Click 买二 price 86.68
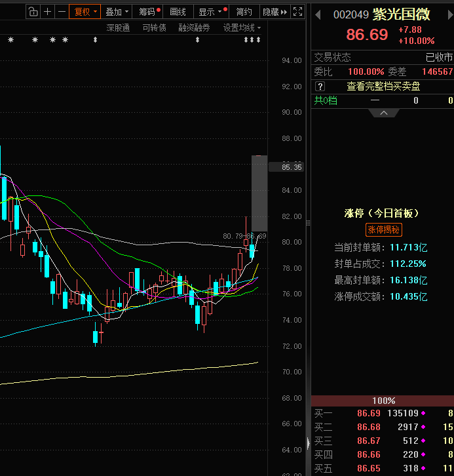The width and height of the screenshot is (454, 476). point(369,427)
